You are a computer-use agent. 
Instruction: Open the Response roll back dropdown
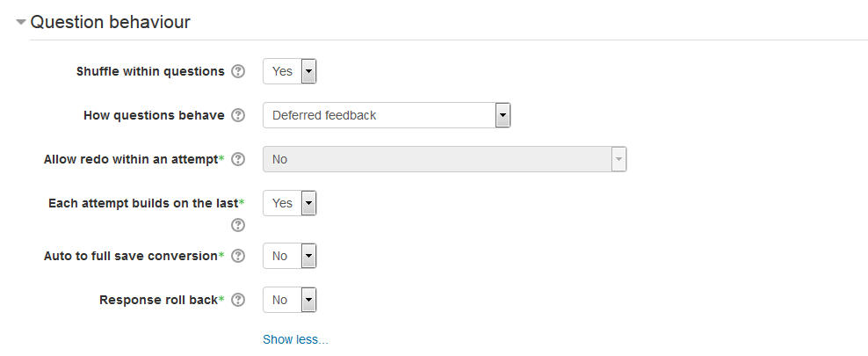[290, 300]
